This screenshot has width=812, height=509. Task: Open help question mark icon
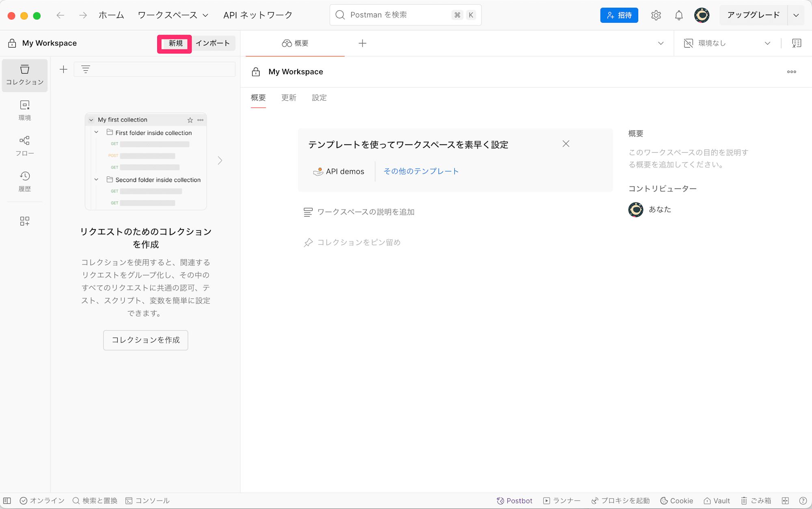point(803,500)
